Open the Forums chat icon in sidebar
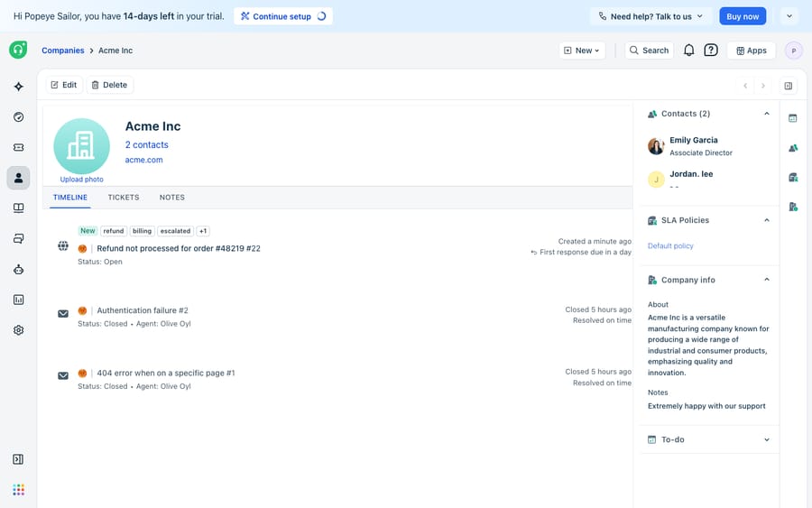The height and width of the screenshot is (508, 812). [19, 239]
